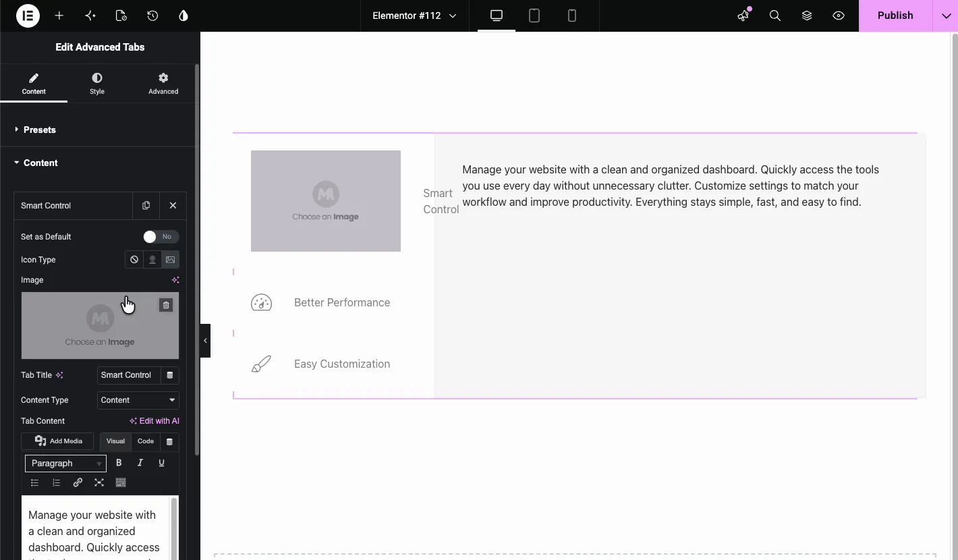
Task: Click the Tab Title AI sparkle icon
Action: (x=59, y=375)
